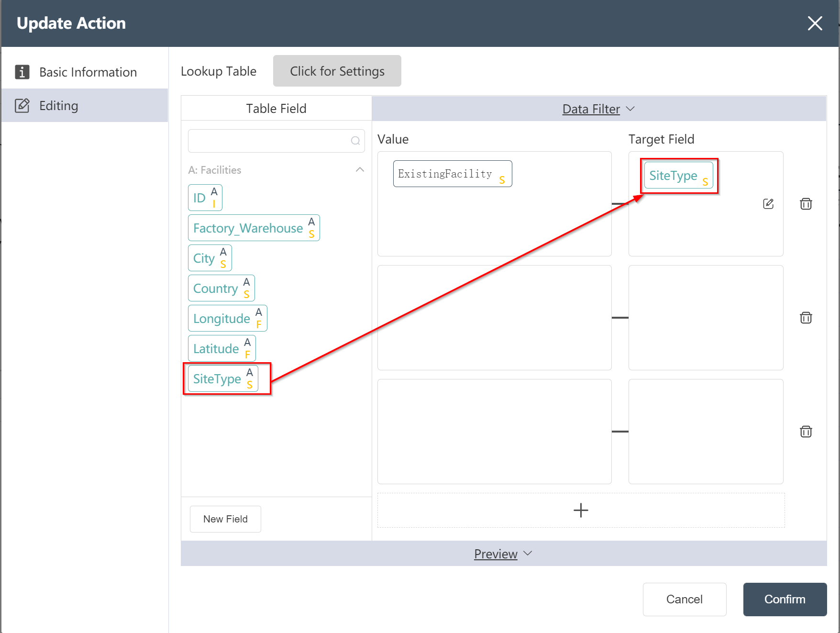This screenshot has height=633, width=840.
Task: Select the Longitude field chip
Action: (x=228, y=318)
